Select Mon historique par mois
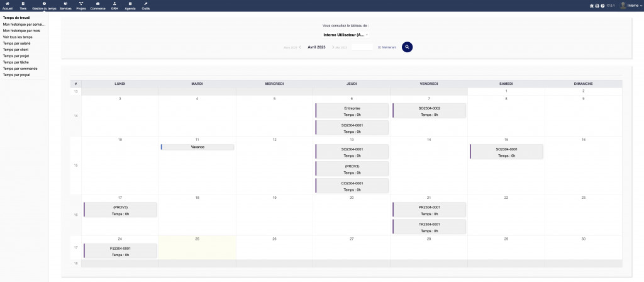This screenshot has width=644, height=282. pyautogui.click(x=21, y=30)
